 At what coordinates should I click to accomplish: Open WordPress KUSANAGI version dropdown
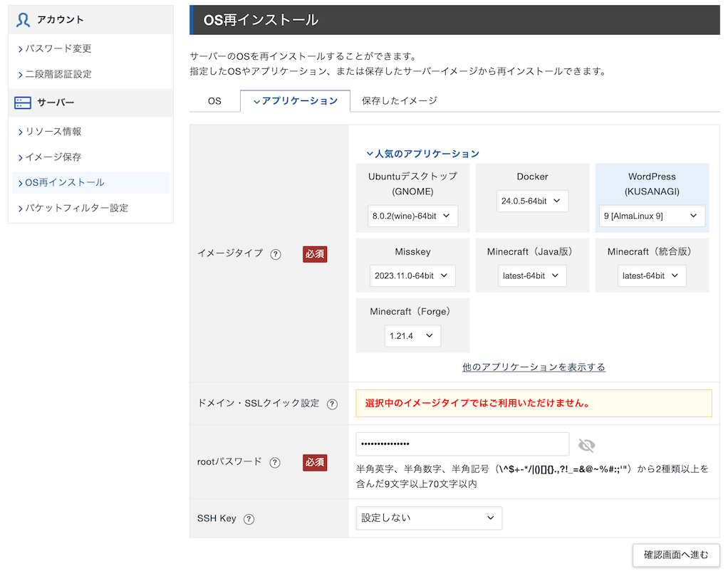pyautogui.click(x=652, y=216)
